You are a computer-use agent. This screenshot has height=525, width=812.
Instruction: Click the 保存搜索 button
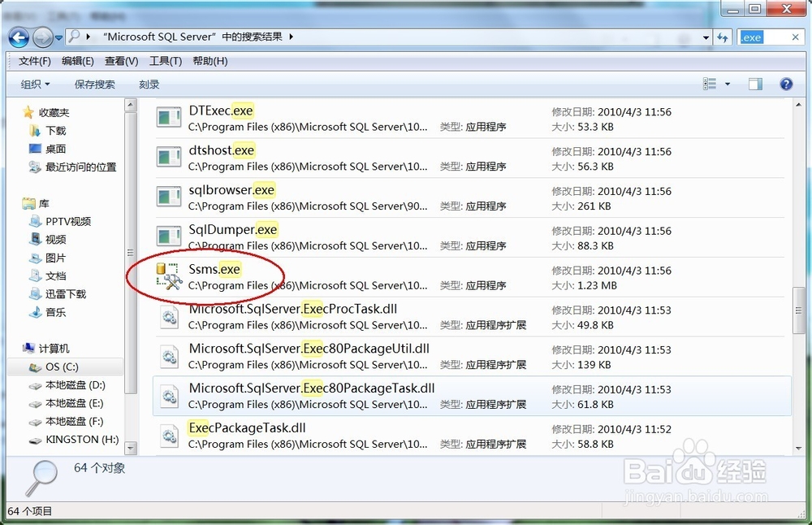tap(95, 84)
